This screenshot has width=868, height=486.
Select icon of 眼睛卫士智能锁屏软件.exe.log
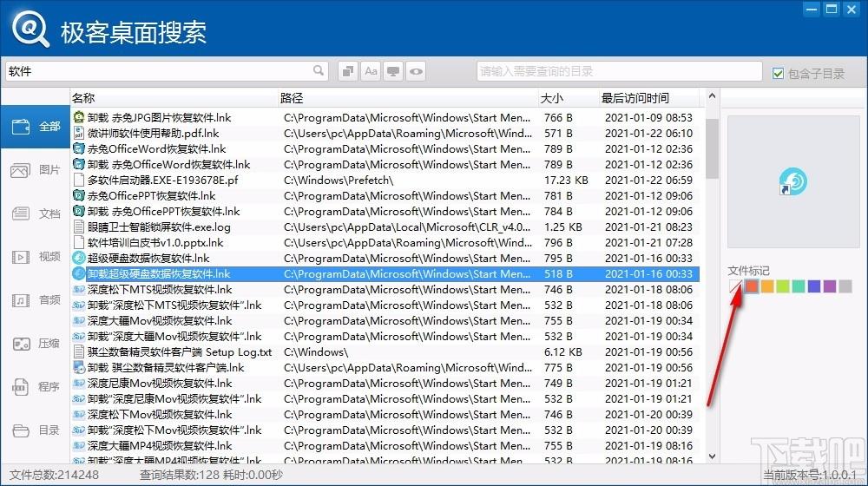coord(79,227)
